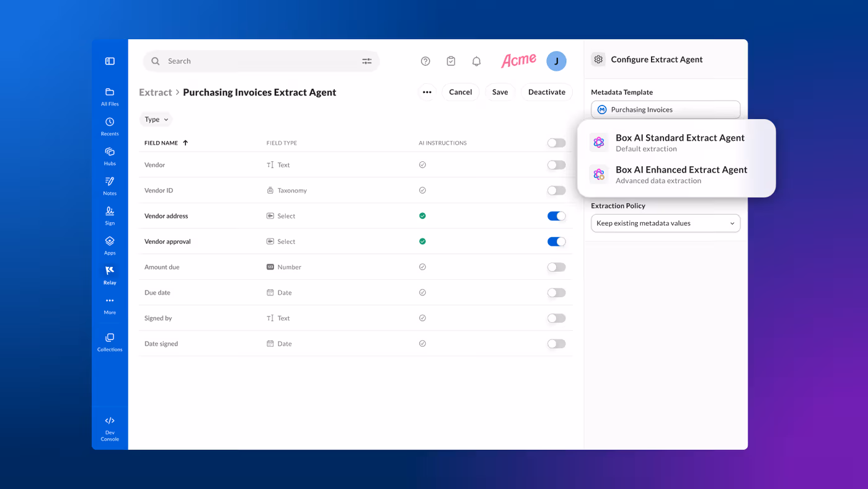Click the notifications bell icon

[x=476, y=61]
